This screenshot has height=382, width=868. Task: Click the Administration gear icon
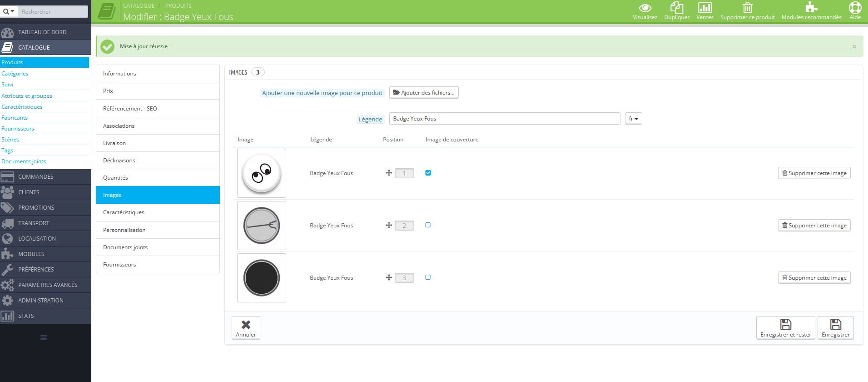7,301
